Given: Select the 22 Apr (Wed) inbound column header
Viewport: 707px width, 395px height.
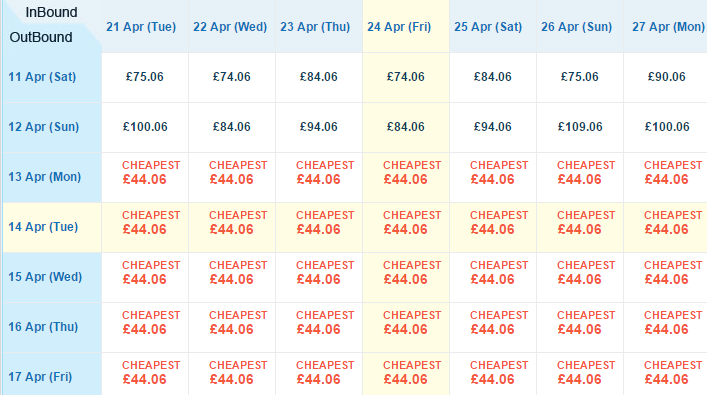Looking at the screenshot, I should click(230, 27).
